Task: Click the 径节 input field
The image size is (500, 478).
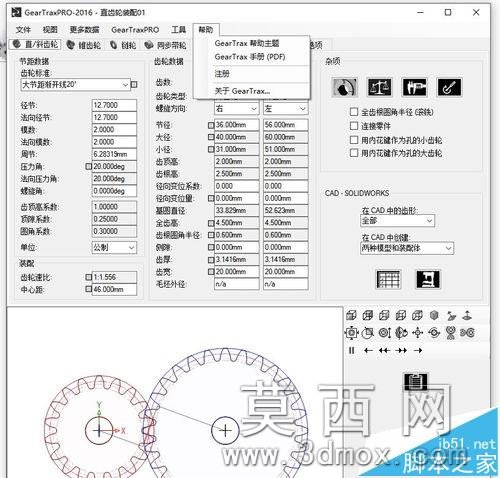Action: 114,105
